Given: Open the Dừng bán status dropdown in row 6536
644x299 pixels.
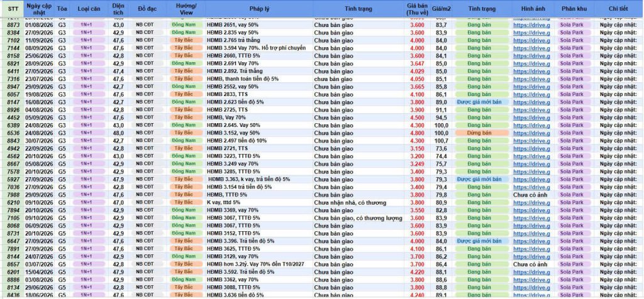Looking at the screenshot, I should tap(481, 133).
